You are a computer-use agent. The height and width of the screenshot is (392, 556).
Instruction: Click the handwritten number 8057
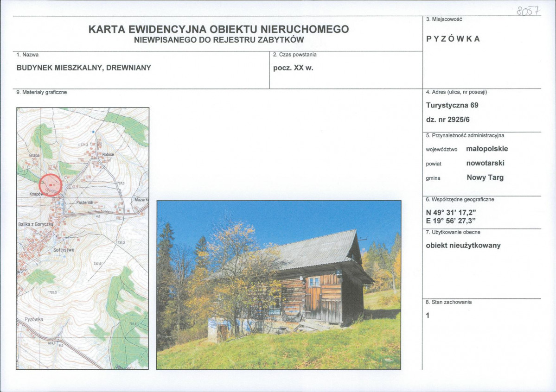tap(528, 11)
